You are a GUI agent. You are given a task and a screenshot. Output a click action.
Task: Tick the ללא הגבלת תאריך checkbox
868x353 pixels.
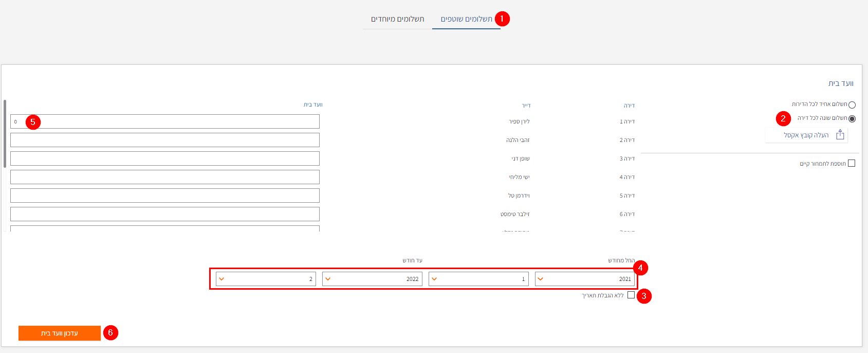pyautogui.click(x=631, y=295)
